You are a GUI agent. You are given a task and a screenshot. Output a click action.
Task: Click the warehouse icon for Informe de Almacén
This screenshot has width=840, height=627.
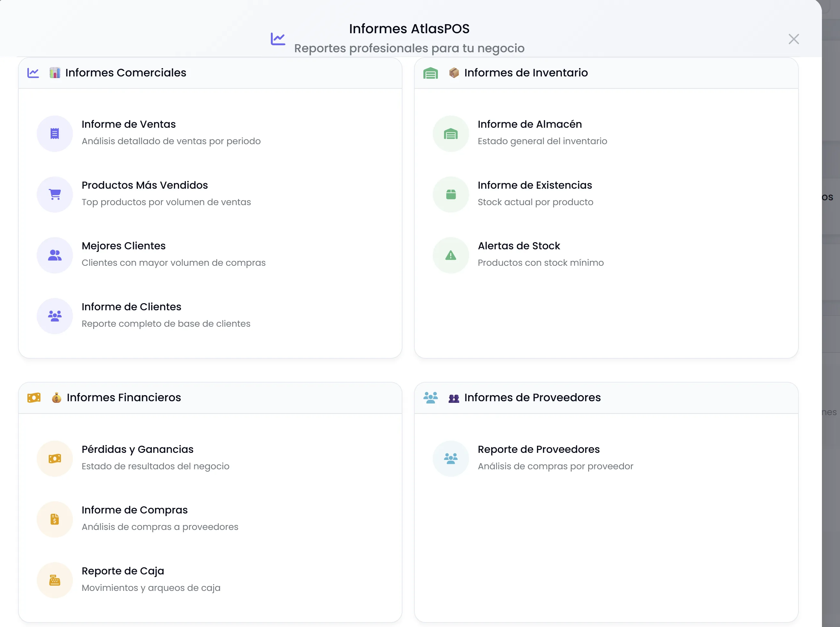(451, 134)
